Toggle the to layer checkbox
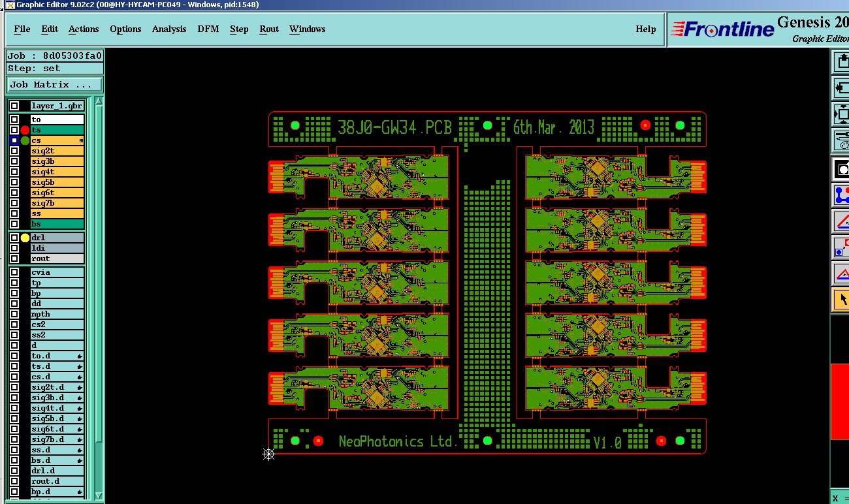This screenshot has height=504, width=849. (x=14, y=119)
